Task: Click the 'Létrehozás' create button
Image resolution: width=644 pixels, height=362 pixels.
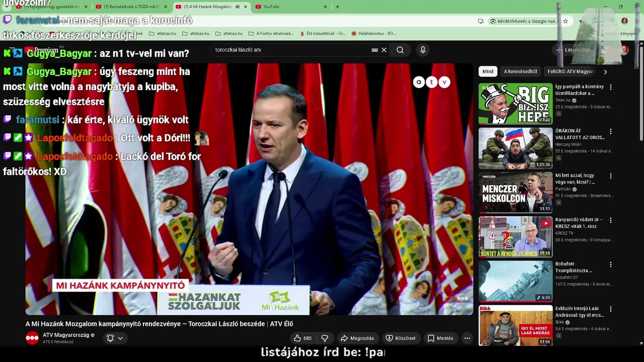Action: pos(573,50)
